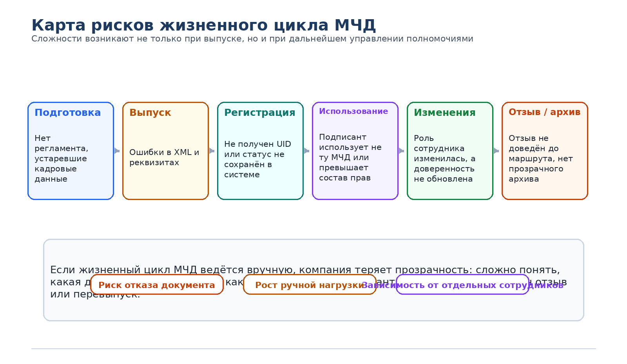Image resolution: width=627 pixels, height=364 pixels.
Task: Select the 'Регистрация' stage card
Action: [261, 151]
